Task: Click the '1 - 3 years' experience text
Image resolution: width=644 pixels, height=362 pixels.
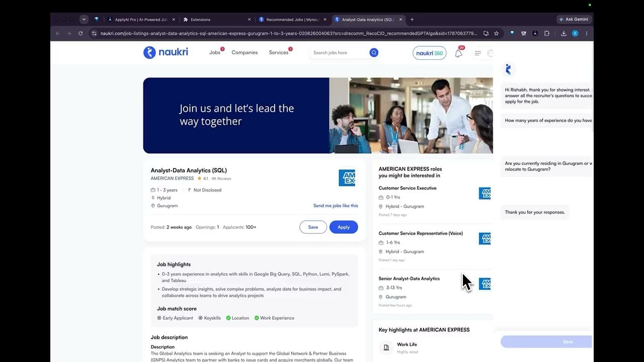Action: pos(167,190)
